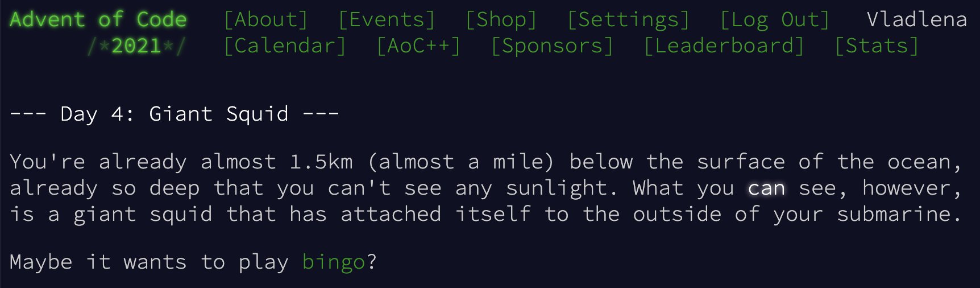Click the Advent of Code home title
The image size is (980, 288).
(x=98, y=20)
